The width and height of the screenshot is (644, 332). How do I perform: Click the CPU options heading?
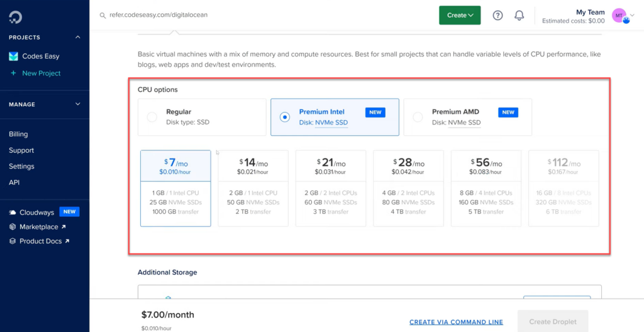158,89
